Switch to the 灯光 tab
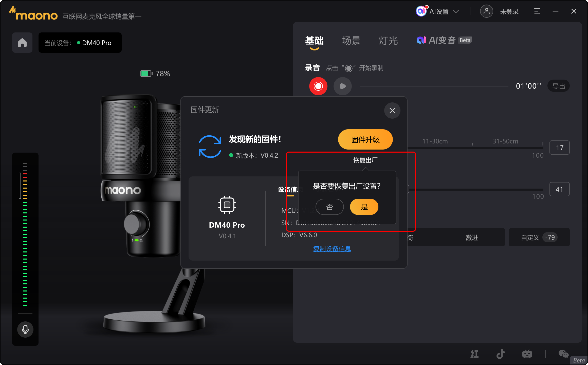Screen dimensions: 588x365 click(x=388, y=41)
